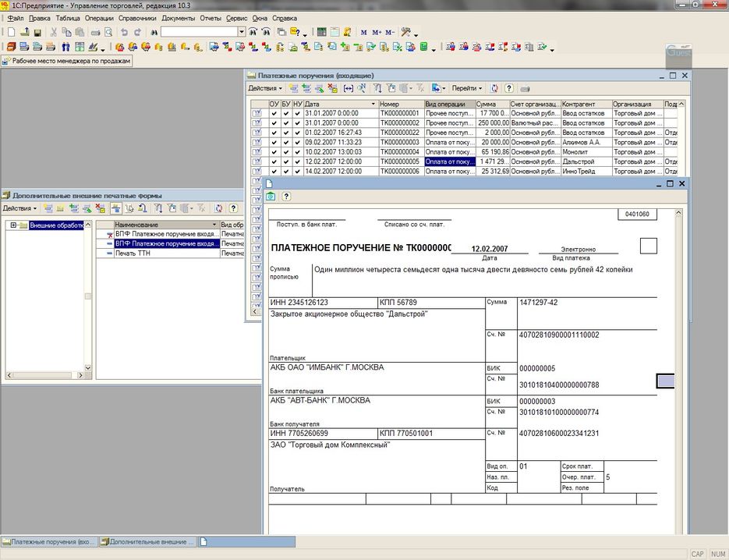Click the green icon in print form toolbar
Viewport: 729px width, 560px height.
(271, 197)
